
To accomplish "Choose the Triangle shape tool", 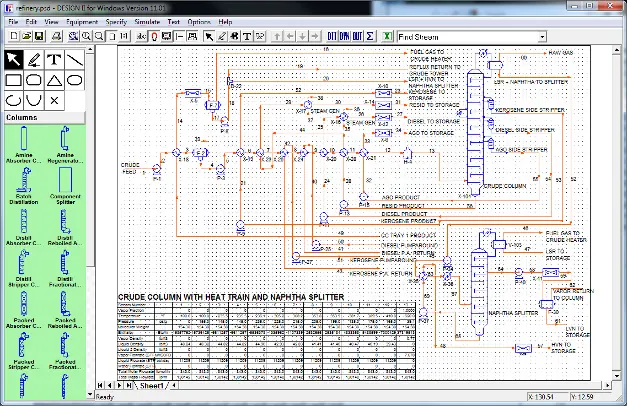I will [54, 80].
